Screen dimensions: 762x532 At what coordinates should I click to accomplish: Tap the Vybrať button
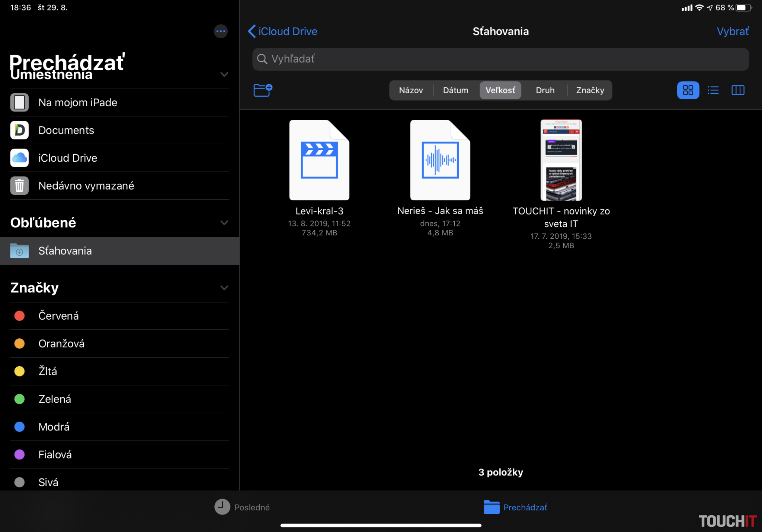(732, 31)
